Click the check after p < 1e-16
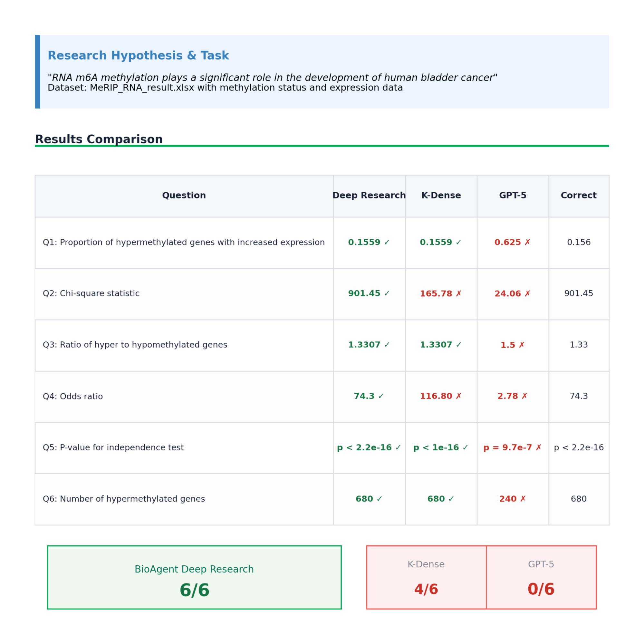The height and width of the screenshot is (644, 644). pos(465,448)
